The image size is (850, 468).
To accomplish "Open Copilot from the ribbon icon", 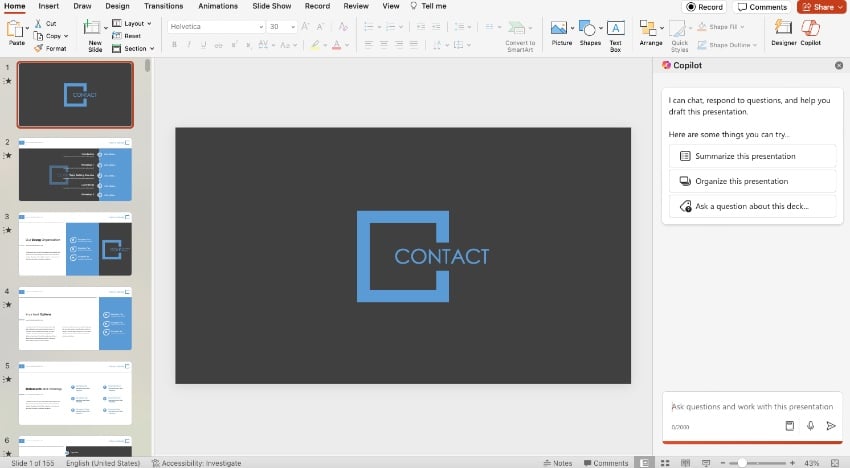I will pos(810,28).
